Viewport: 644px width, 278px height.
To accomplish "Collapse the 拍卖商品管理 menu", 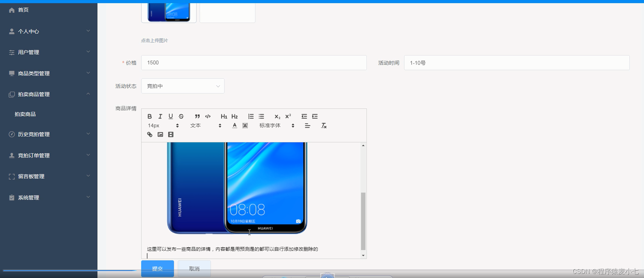I will [49, 94].
